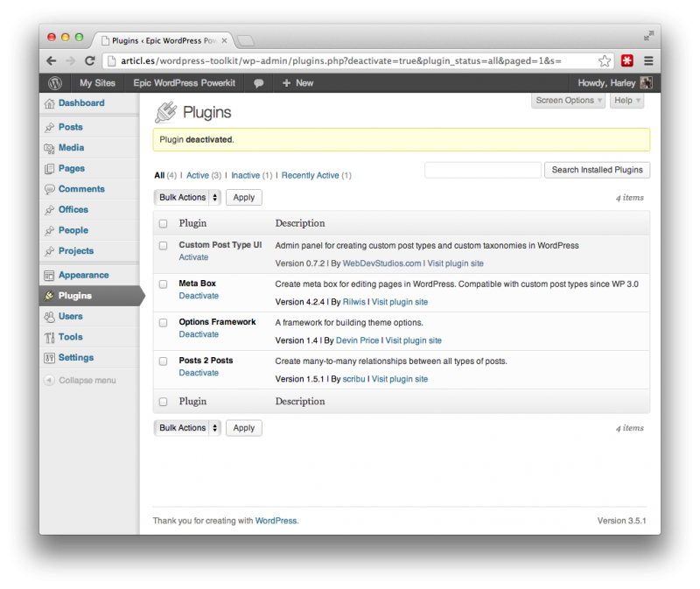Click the Plugins plug icon in sidebar
The image size is (700, 589).
[x=49, y=296]
